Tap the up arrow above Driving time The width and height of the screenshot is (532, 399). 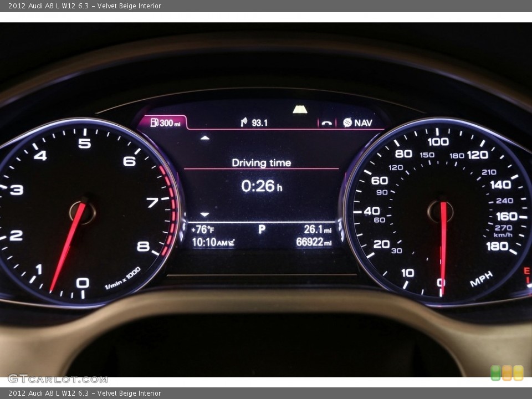pos(204,138)
